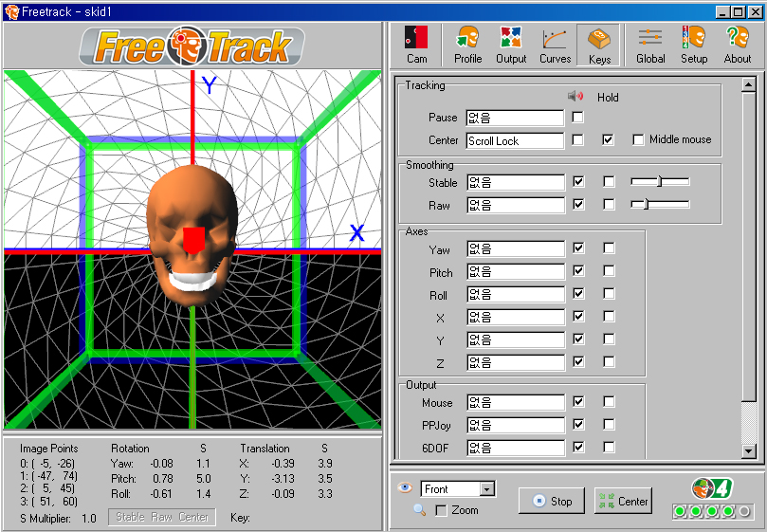Show the Curves tab
This screenshot has height=532, width=767.
[555, 45]
